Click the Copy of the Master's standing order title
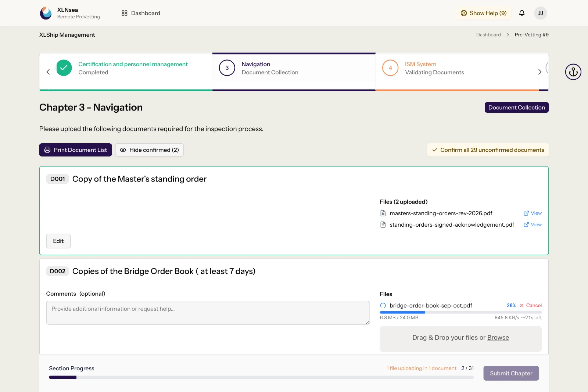 139,179
